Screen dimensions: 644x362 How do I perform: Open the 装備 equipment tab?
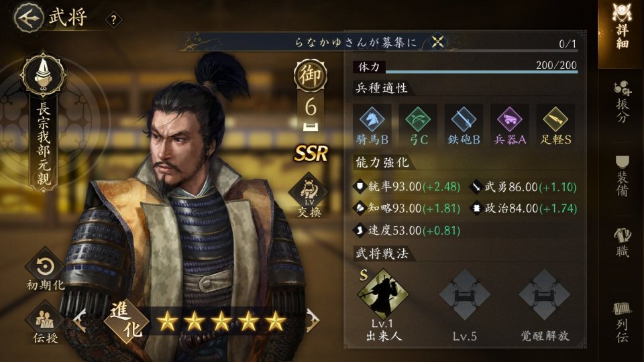coord(623,176)
